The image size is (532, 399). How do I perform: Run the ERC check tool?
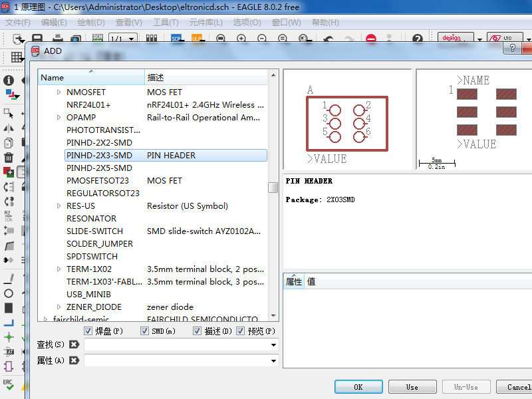8,385
